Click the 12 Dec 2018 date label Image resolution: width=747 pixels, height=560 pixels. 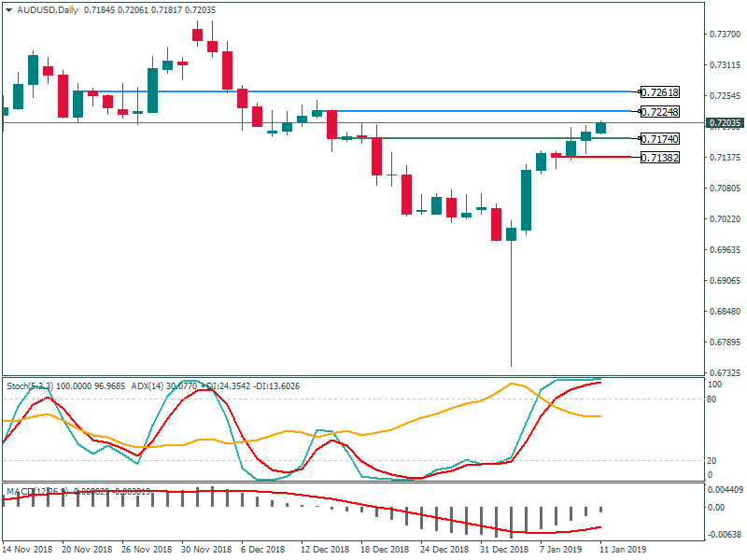click(x=325, y=549)
